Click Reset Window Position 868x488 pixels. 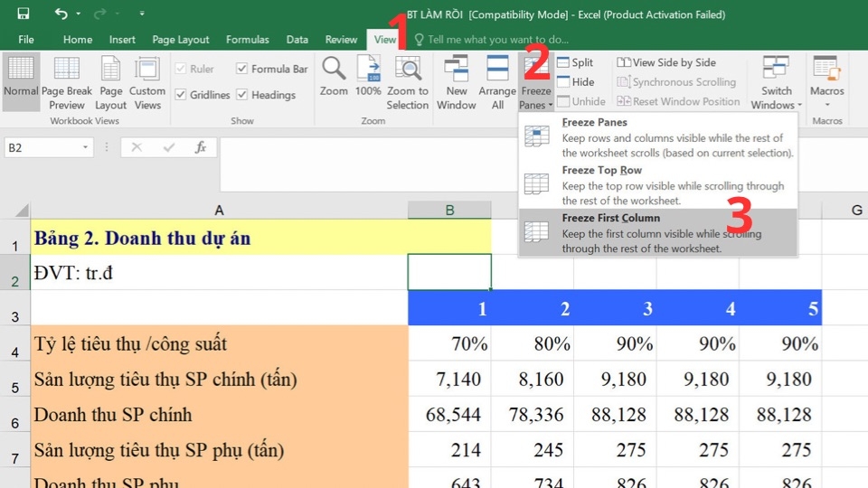tap(678, 101)
